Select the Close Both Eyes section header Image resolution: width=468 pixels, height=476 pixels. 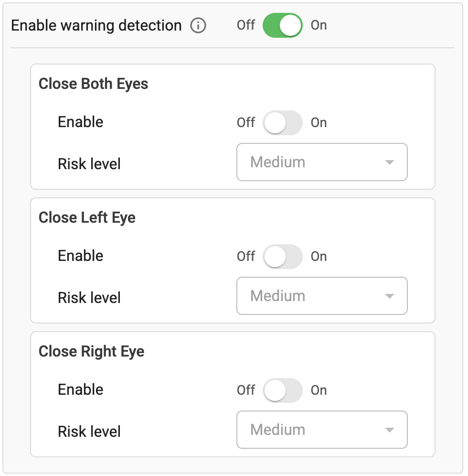tap(93, 84)
